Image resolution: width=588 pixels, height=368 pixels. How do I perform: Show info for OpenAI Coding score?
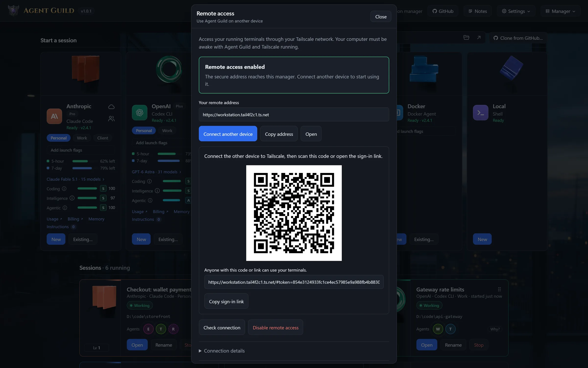[x=149, y=181]
